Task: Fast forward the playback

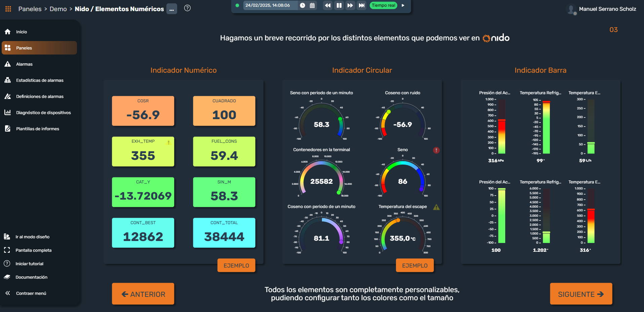Action: click(350, 5)
